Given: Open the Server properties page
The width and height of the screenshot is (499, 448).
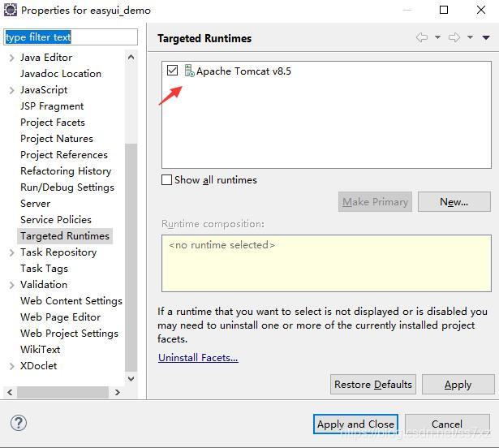Looking at the screenshot, I should coord(36,204).
